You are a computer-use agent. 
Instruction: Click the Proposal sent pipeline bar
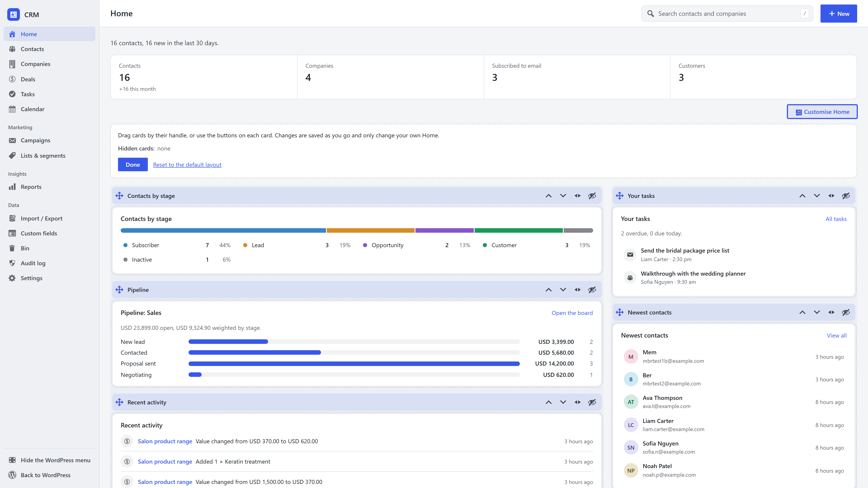pyautogui.click(x=354, y=364)
